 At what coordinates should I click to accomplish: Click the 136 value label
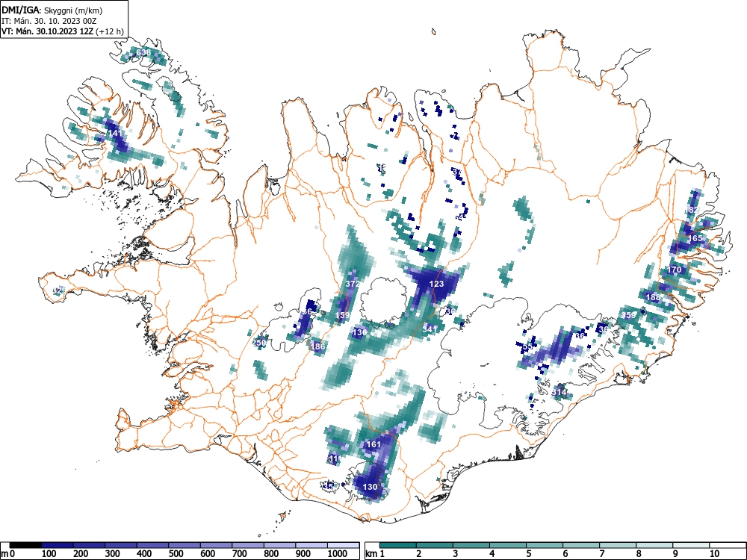359,332
